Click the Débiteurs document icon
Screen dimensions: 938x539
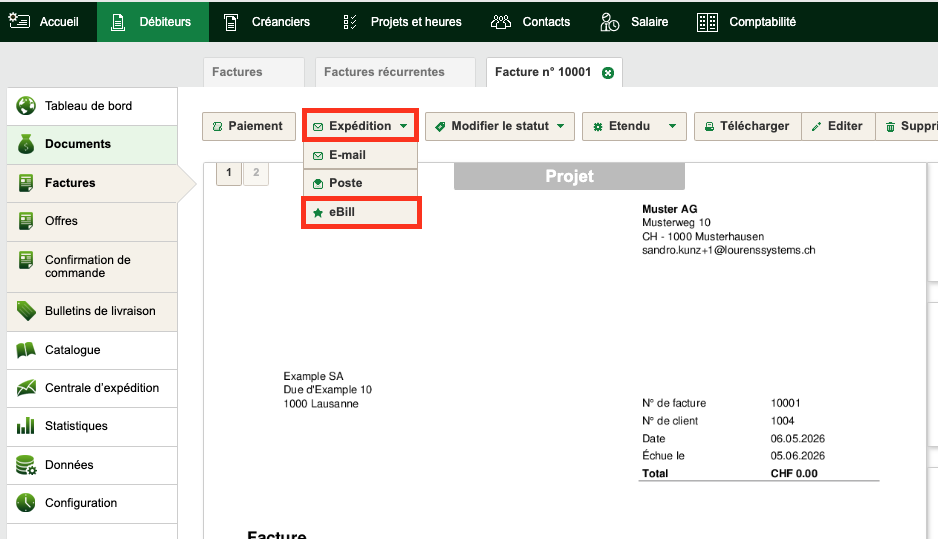click(x=118, y=22)
